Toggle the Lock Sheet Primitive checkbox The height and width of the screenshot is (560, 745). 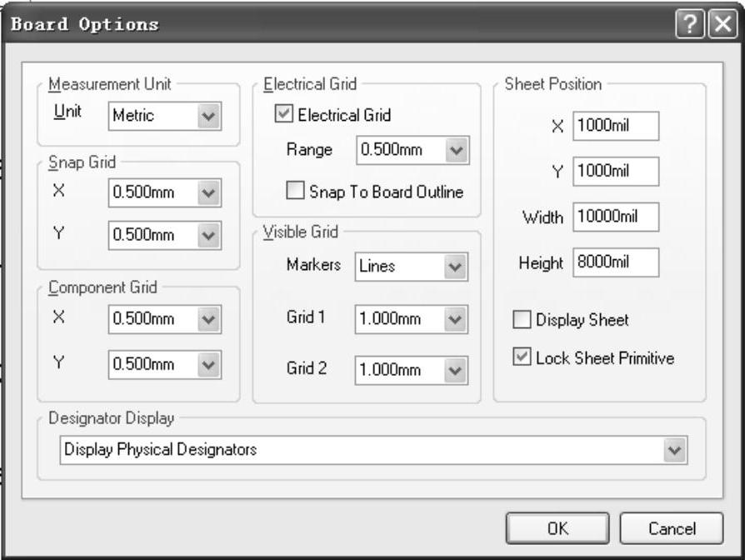pos(522,356)
